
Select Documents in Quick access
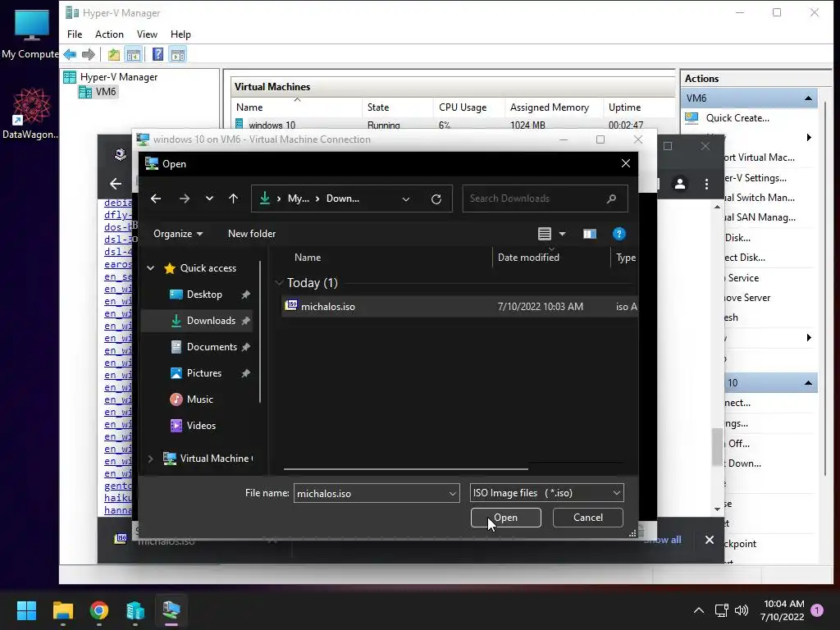(212, 347)
